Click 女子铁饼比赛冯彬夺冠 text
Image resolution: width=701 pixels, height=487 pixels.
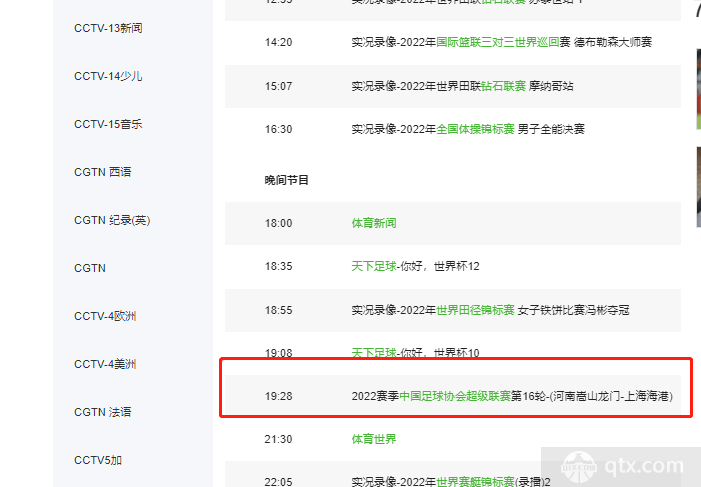click(x=574, y=310)
